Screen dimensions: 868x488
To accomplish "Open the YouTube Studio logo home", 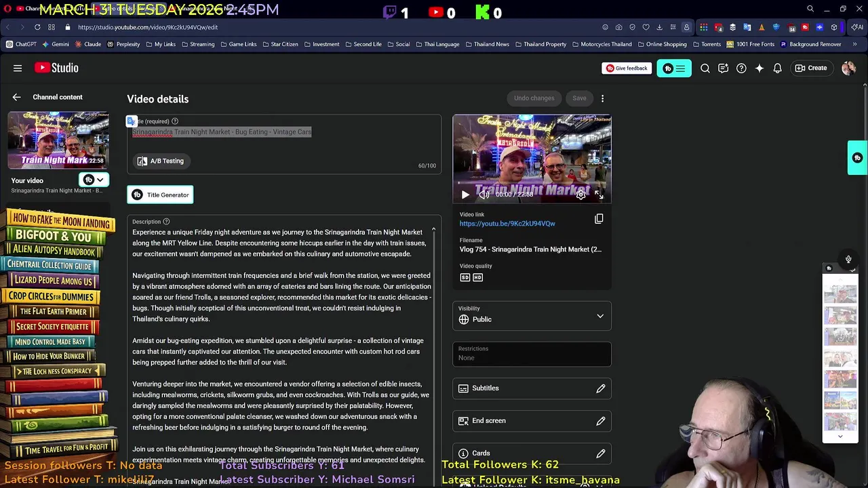I will click(56, 68).
